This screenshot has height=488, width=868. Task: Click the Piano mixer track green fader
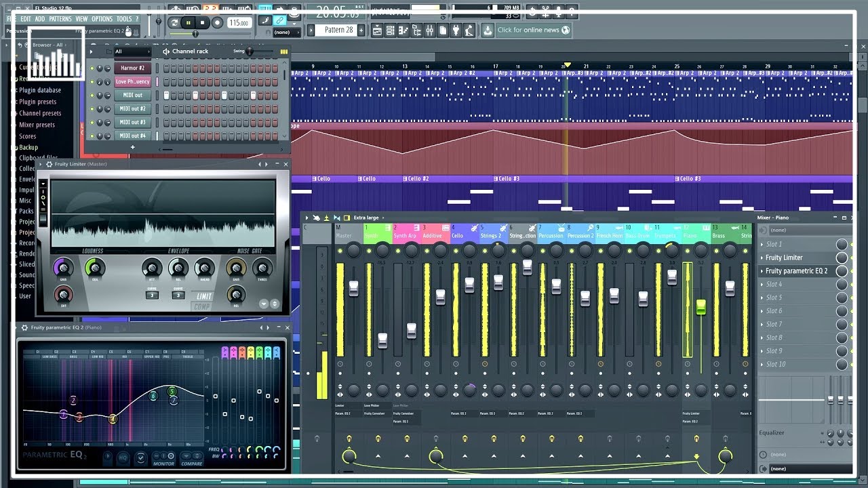pos(701,306)
